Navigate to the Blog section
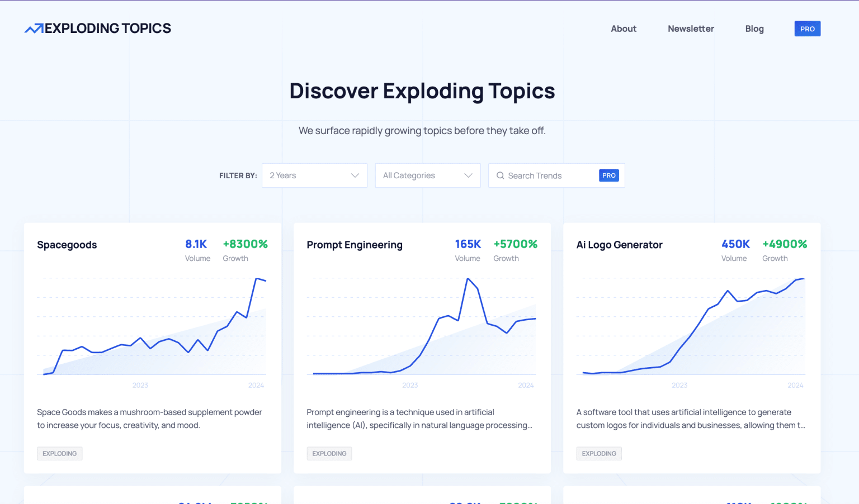The height and width of the screenshot is (504, 859). 754,28
